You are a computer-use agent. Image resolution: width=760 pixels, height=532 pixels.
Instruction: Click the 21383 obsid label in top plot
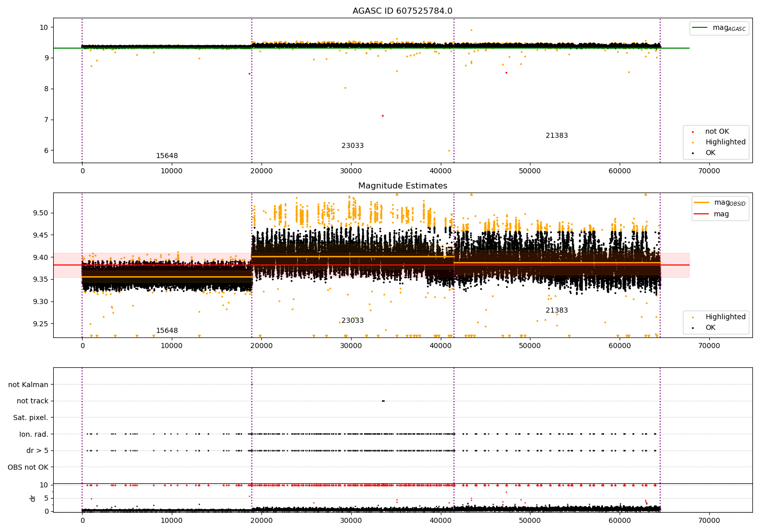(557, 136)
